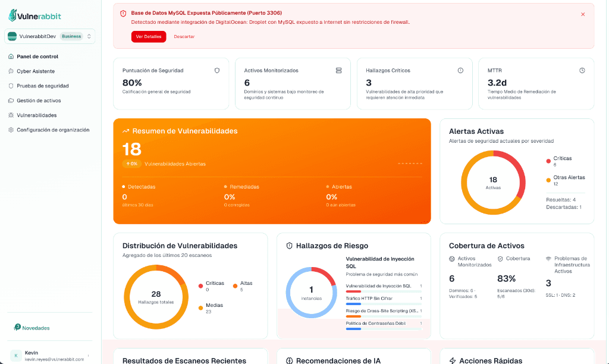Click the Recomendaciones de IA icon
Screen dimensions: 609x364
coord(290,360)
